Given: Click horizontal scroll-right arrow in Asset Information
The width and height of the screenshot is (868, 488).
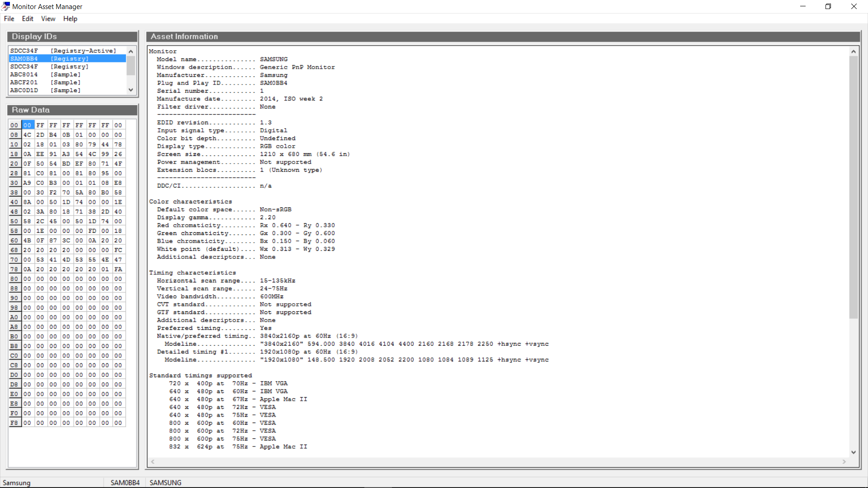Looking at the screenshot, I should tap(844, 462).
